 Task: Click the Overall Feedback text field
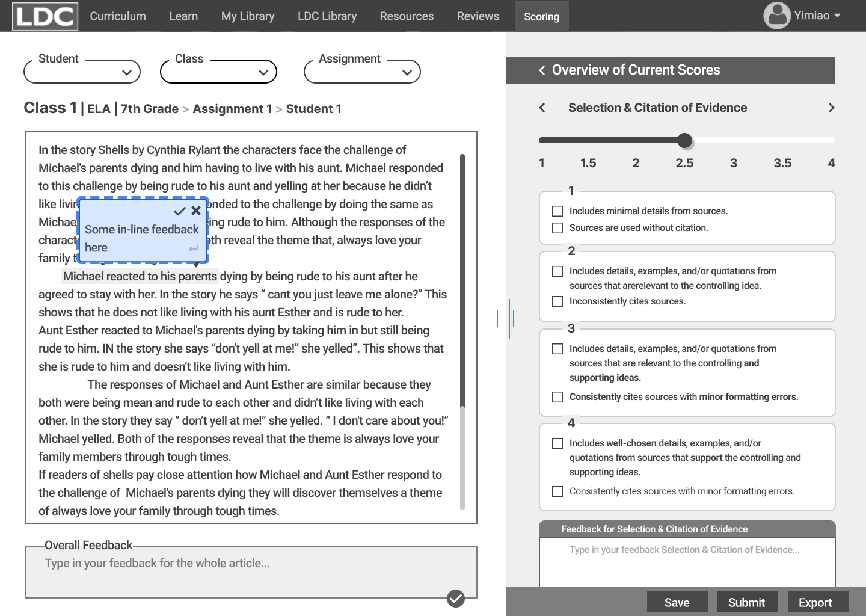[x=251, y=572]
